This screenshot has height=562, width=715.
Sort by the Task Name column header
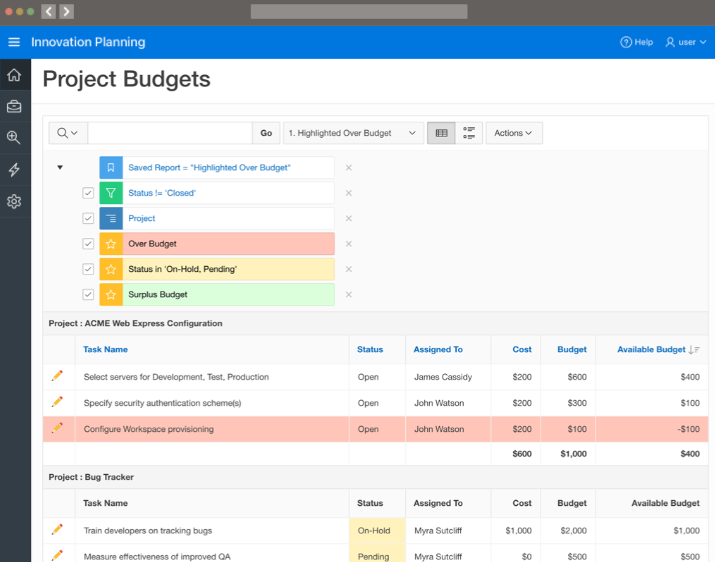point(105,349)
